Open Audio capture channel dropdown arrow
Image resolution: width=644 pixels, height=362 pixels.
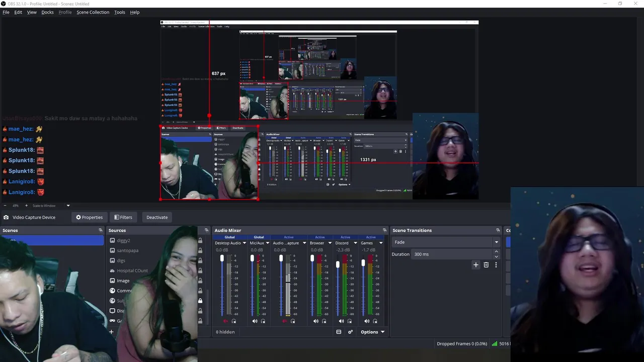point(304,243)
